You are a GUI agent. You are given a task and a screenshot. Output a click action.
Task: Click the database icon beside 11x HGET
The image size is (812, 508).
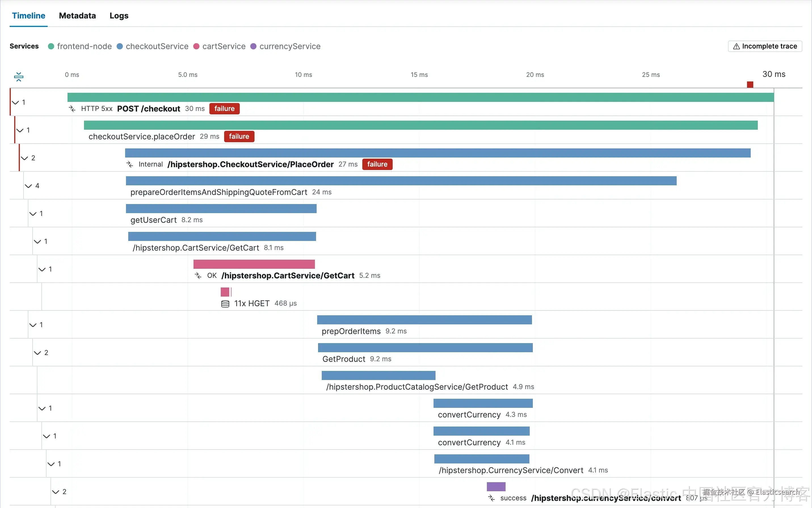click(225, 304)
